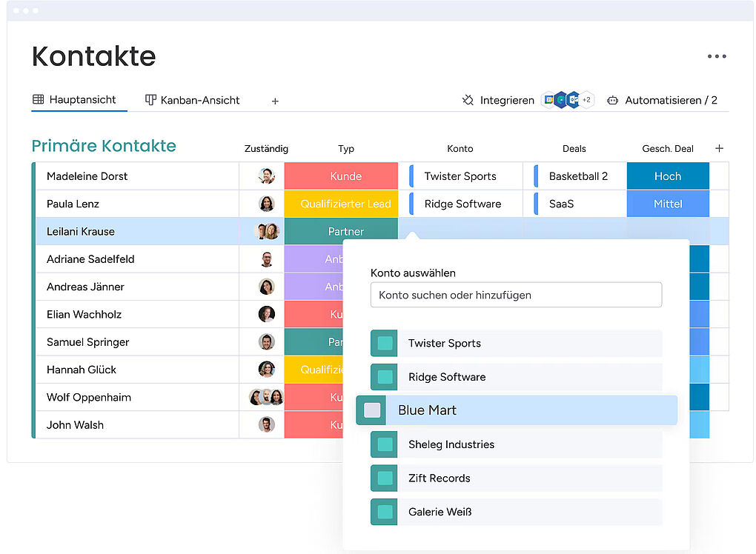The height and width of the screenshot is (554, 756).
Task: Switch to the Kanban-Ansicht tab
Action: tap(193, 100)
